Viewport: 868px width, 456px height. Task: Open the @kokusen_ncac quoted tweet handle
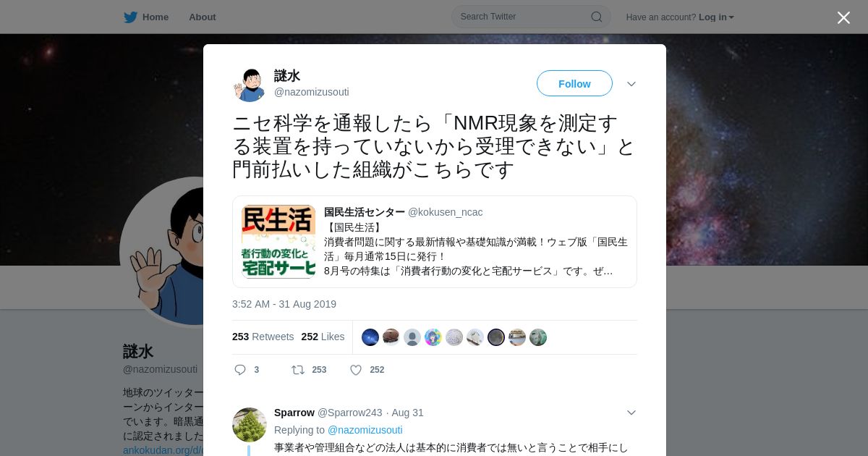pos(446,212)
